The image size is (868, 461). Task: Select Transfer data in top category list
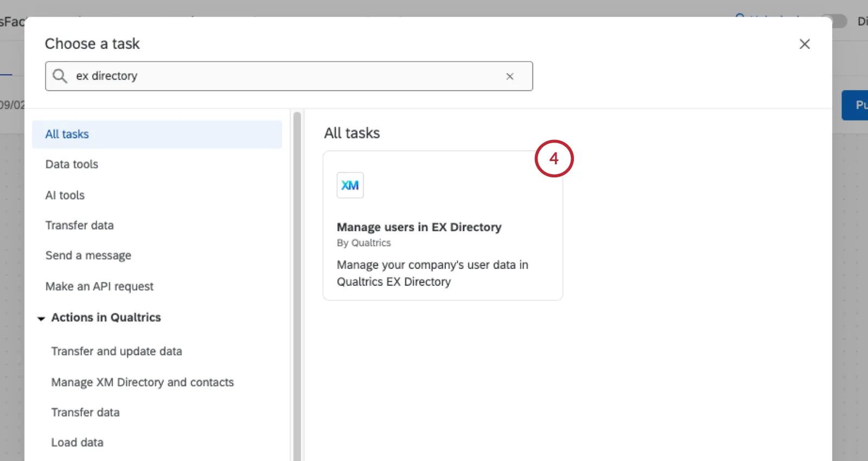pos(80,225)
